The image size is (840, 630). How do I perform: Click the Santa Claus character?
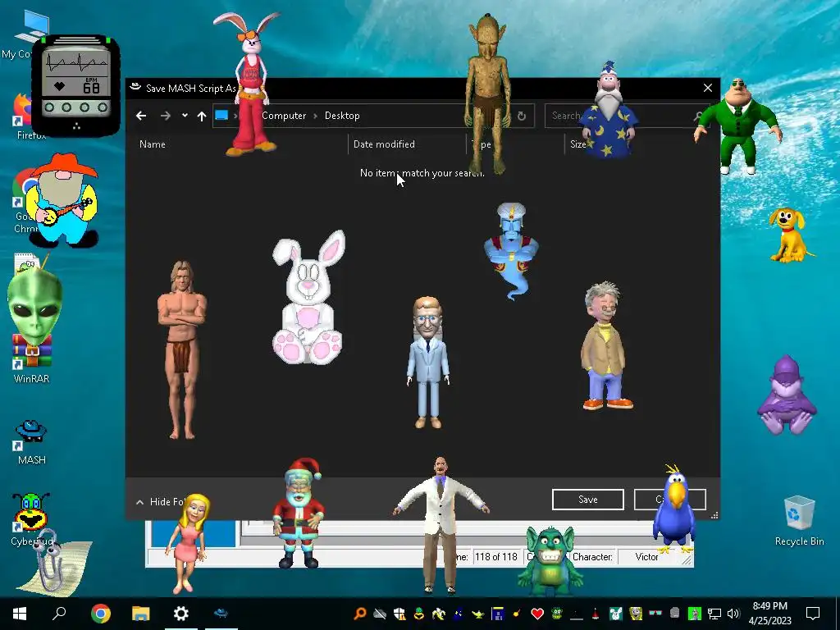299,512
